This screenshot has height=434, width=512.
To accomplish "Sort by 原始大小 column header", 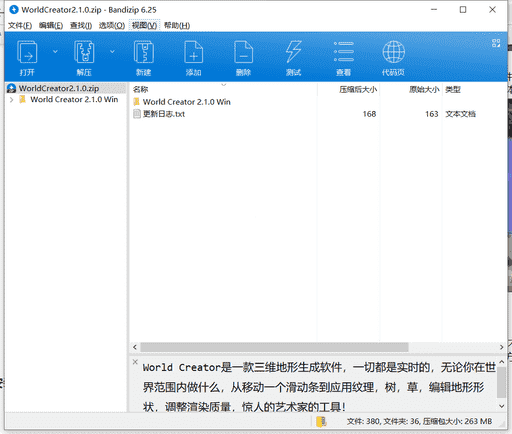I will [424, 89].
